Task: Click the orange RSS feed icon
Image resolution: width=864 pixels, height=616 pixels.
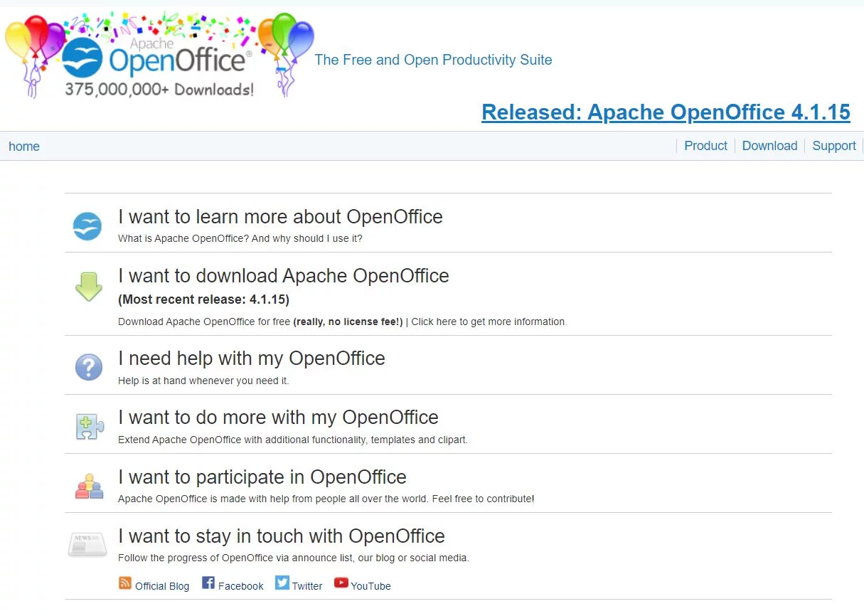Action: coord(125,583)
